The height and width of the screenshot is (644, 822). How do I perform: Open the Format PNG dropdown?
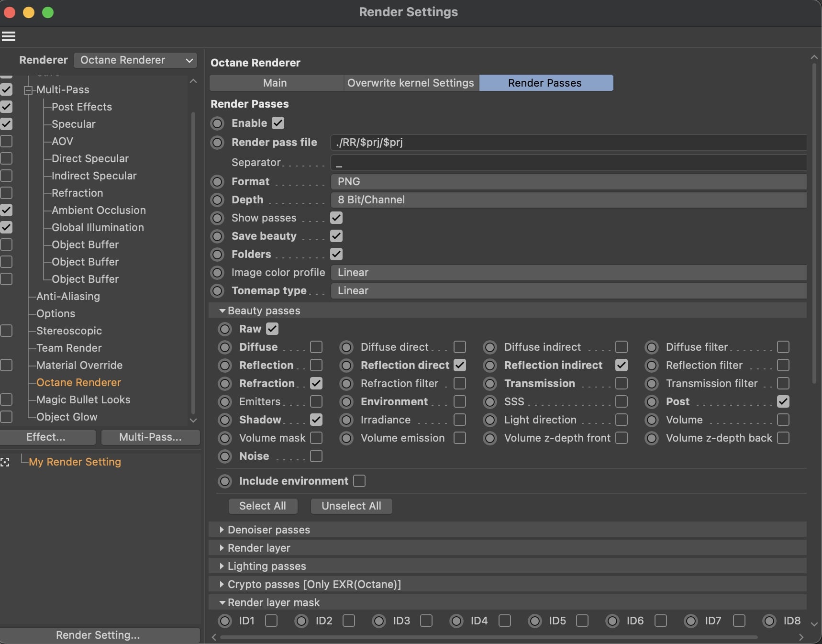coord(568,182)
